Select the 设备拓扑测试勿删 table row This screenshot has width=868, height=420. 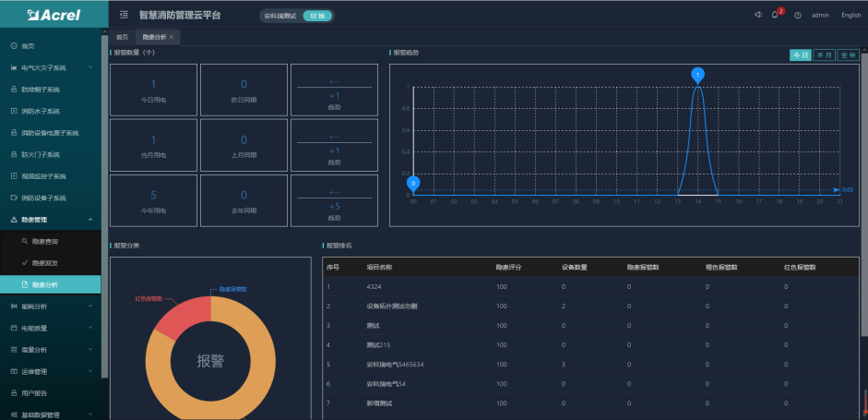[x=392, y=306]
